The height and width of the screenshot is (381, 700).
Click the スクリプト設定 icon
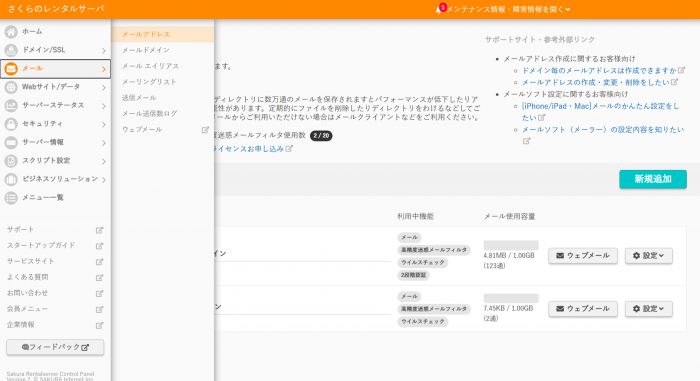coord(11,161)
